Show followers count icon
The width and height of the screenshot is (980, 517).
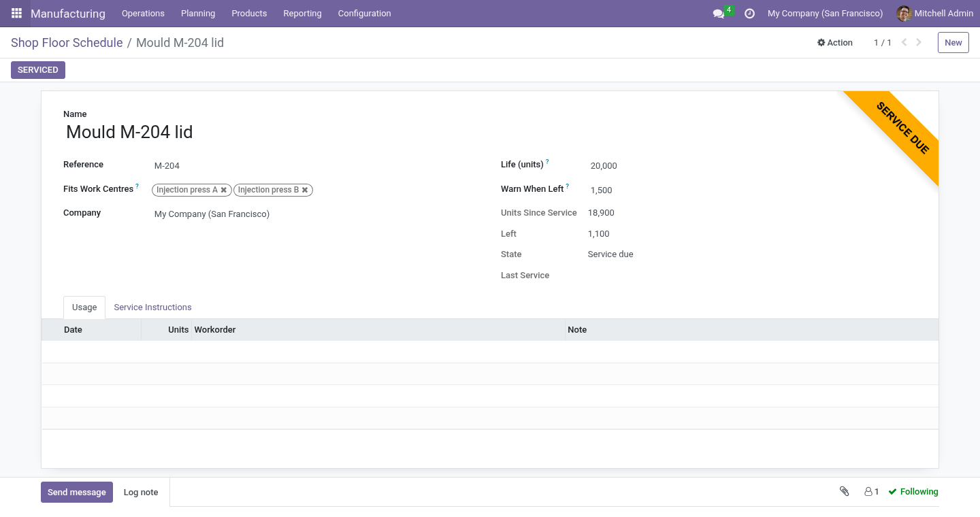871,492
